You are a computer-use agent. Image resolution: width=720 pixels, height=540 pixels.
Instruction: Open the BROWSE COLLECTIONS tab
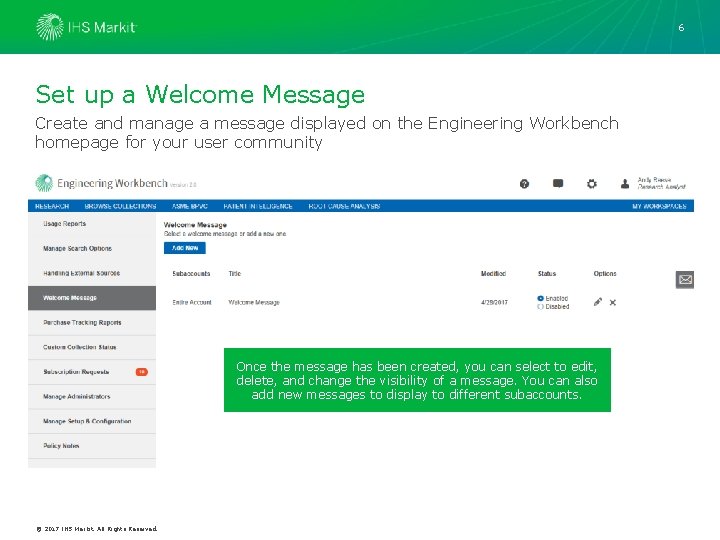coord(120,206)
